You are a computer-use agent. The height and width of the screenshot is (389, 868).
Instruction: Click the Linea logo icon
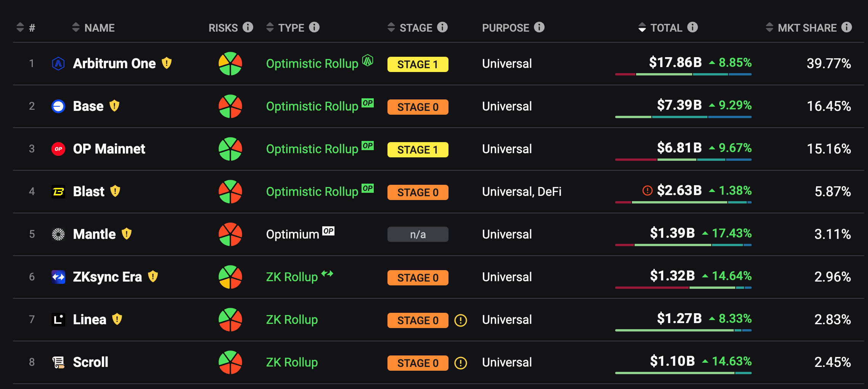(58, 319)
